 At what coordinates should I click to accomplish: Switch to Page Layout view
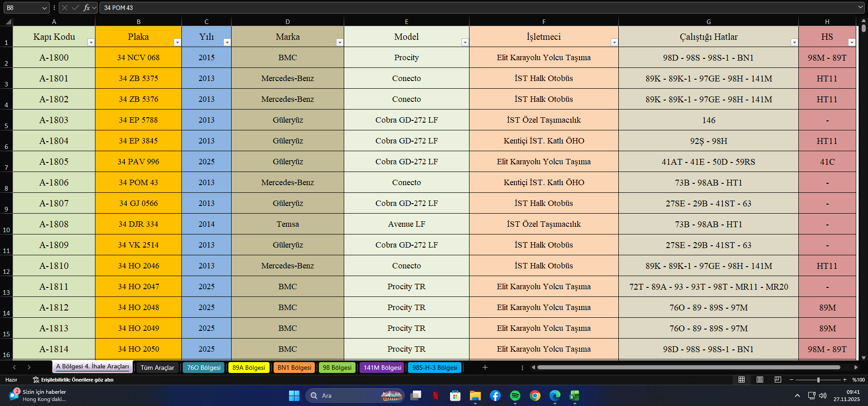(x=760, y=380)
